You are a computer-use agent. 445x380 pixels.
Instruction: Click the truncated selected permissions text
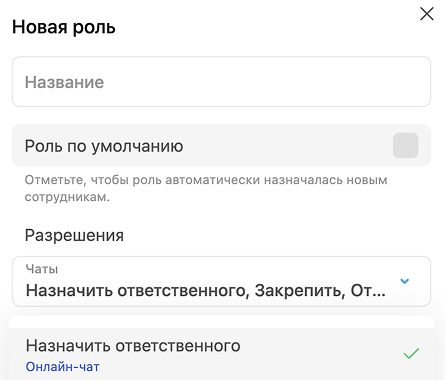[206, 290]
